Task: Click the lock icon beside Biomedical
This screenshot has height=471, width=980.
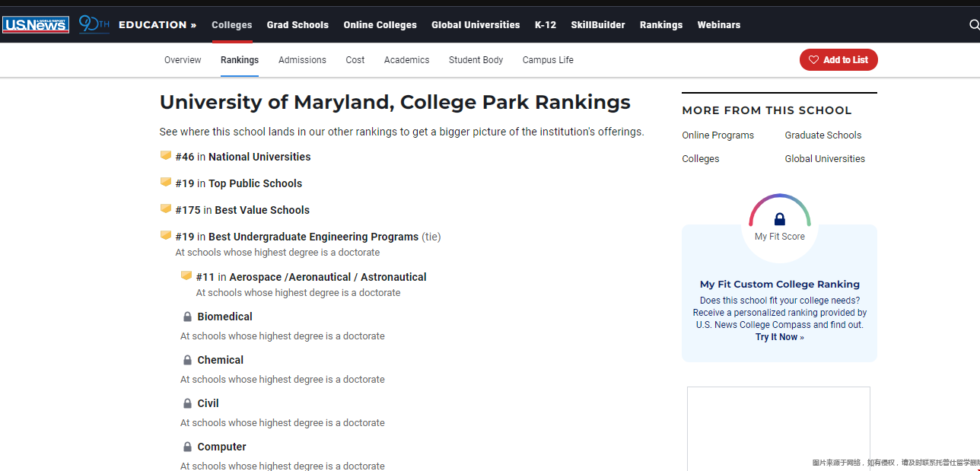Action: pyautogui.click(x=187, y=317)
